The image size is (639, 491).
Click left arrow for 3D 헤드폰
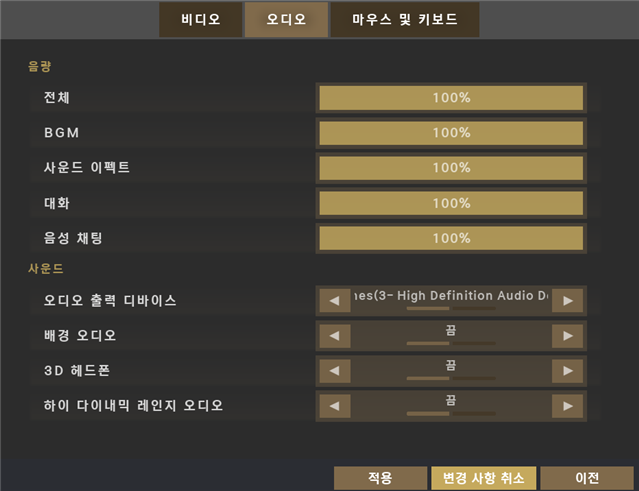[x=334, y=370]
